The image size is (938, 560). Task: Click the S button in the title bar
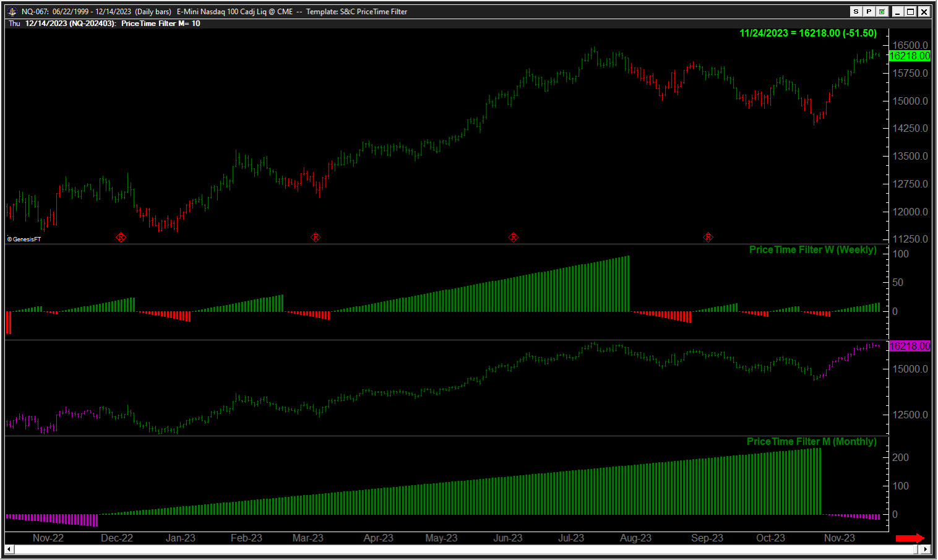[856, 11]
